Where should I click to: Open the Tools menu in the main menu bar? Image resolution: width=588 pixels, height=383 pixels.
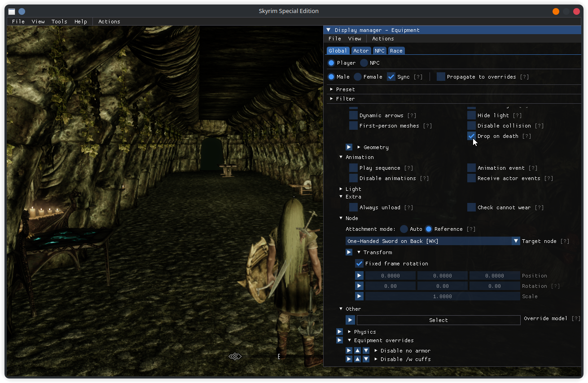tap(59, 22)
